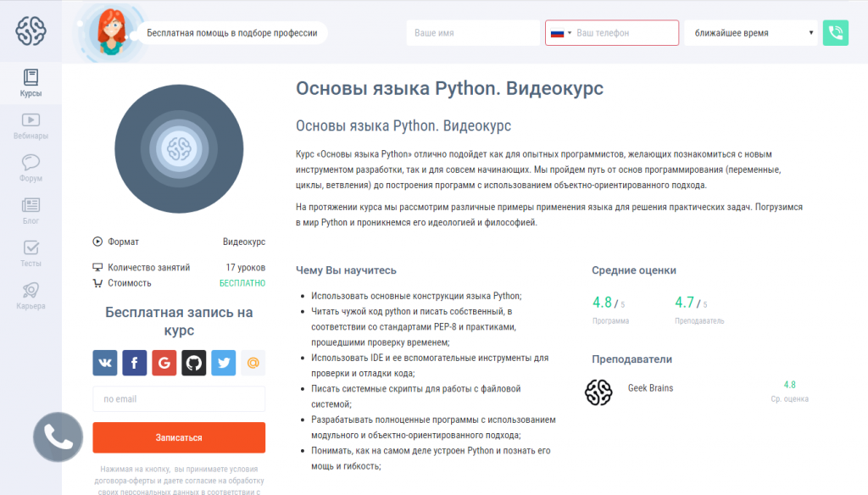This screenshot has width=868, height=495.
Task: Select the GitHub login icon
Action: (x=194, y=363)
